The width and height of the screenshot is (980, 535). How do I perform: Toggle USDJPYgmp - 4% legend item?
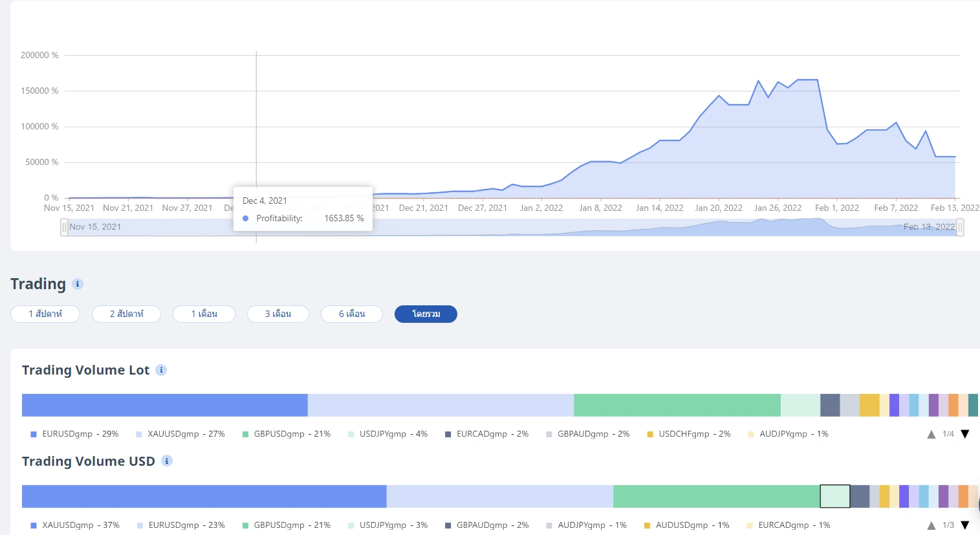tap(387, 434)
